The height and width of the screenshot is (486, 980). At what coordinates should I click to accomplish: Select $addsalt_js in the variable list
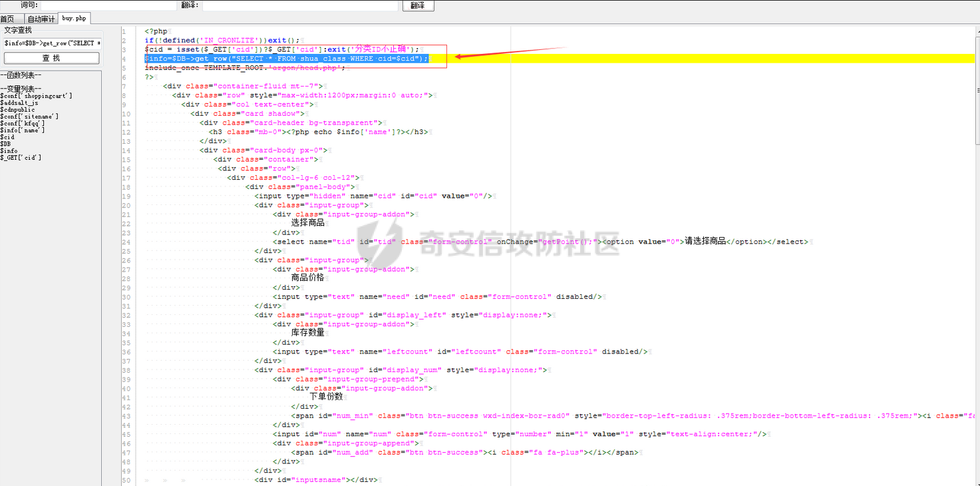[x=19, y=103]
